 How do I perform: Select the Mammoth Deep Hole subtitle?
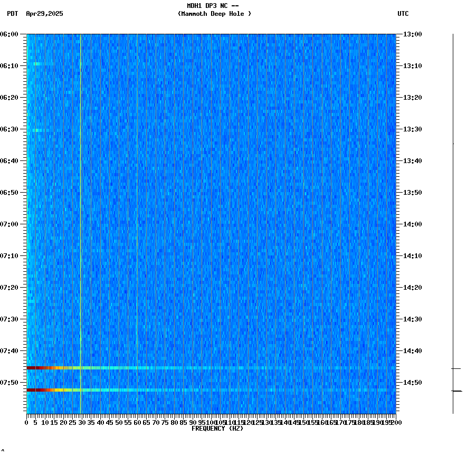pos(215,14)
